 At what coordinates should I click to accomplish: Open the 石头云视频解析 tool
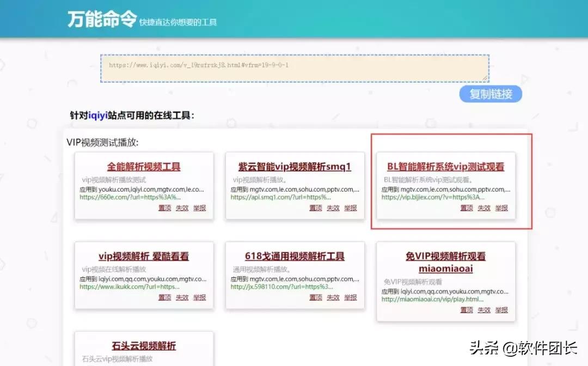pyautogui.click(x=143, y=345)
